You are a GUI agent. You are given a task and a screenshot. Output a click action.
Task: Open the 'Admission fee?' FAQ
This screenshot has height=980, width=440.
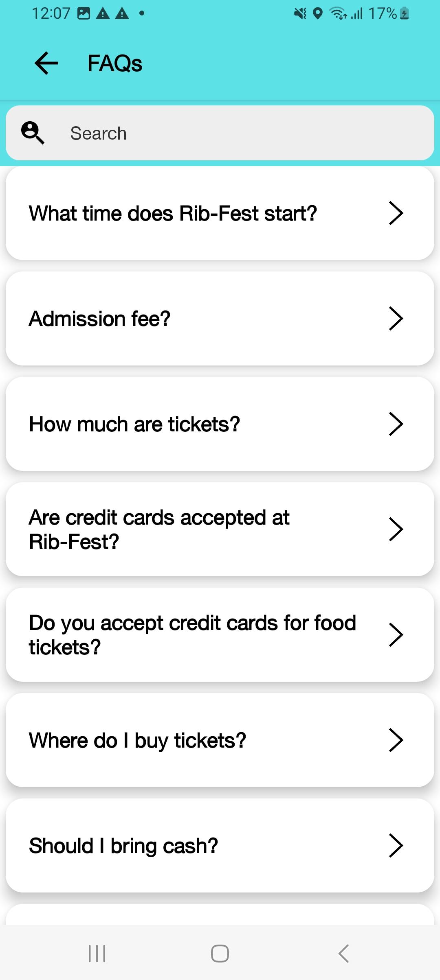coord(99,319)
